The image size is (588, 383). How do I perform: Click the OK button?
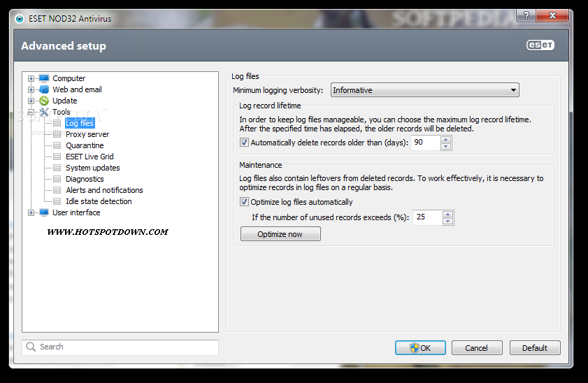(x=420, y=348)
